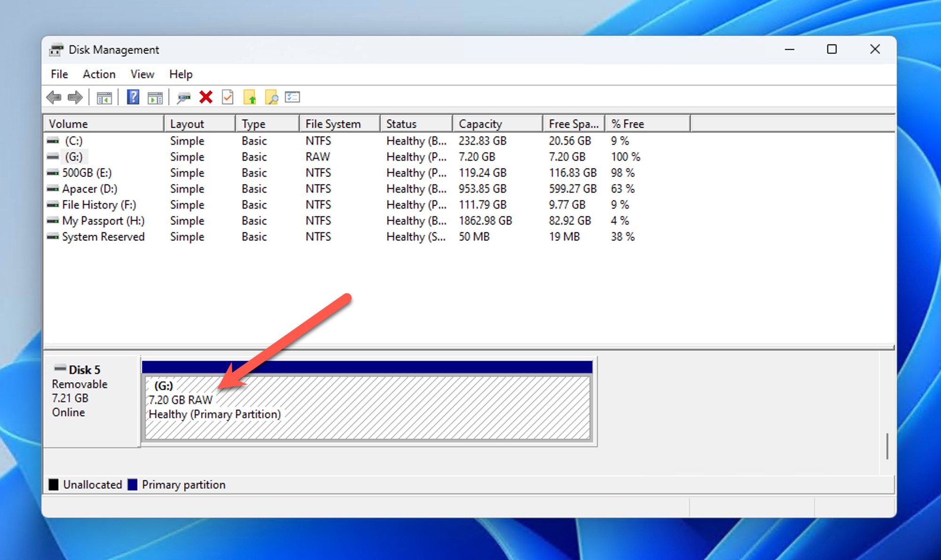Click the Forward navigation arrow

click(x=75, y=97)
